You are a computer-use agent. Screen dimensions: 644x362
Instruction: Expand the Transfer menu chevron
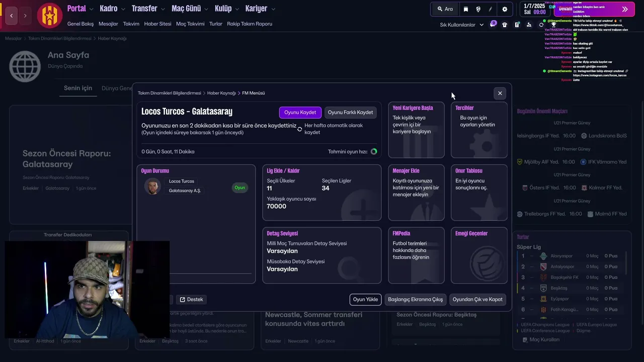pyautogui.click(x=163, y=9)
